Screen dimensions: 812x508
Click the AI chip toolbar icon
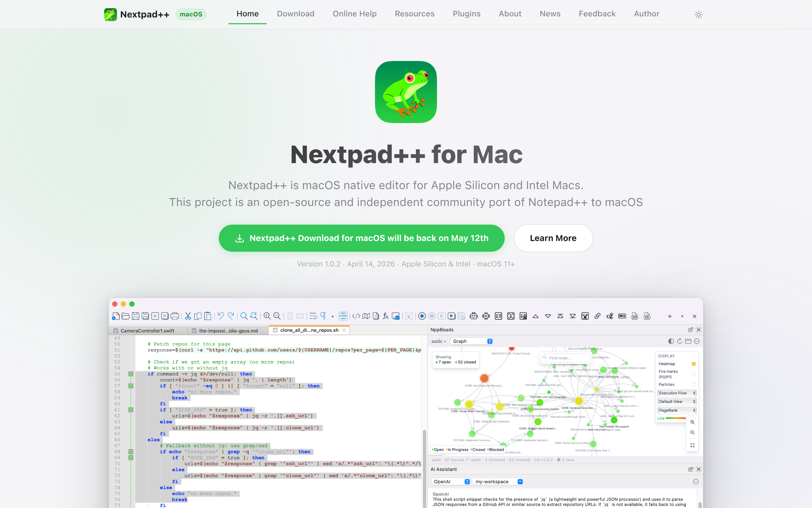tap(486, 316)
